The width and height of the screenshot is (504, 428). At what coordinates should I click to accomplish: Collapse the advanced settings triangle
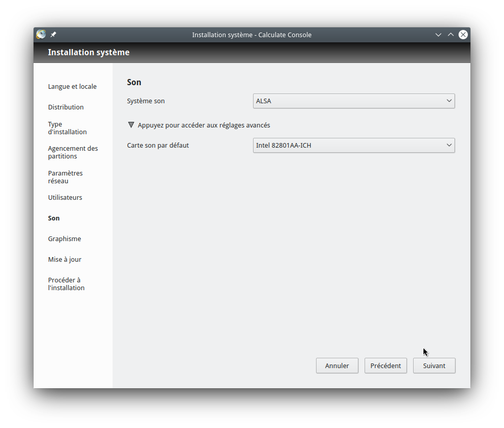tap(131, 125)
